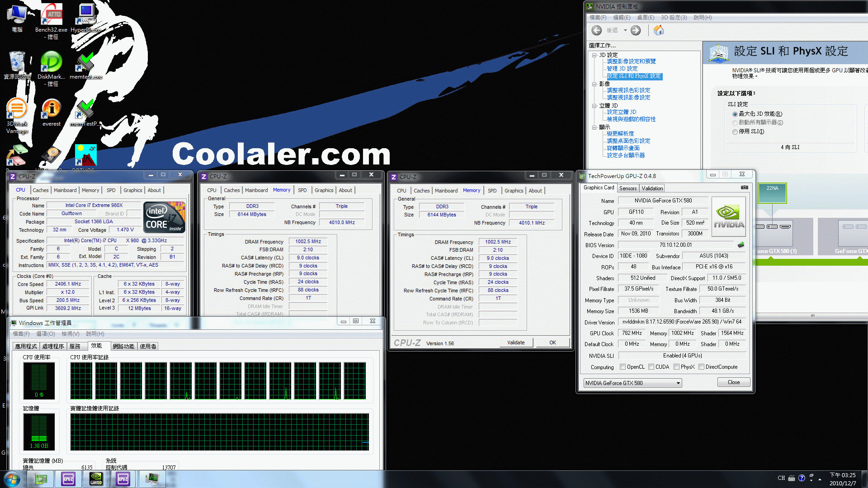The width and height of the screenshot is (868, 488).
Task: Switch to 網路功能 tab in Task Manager
Action: [x=123, y=347]
